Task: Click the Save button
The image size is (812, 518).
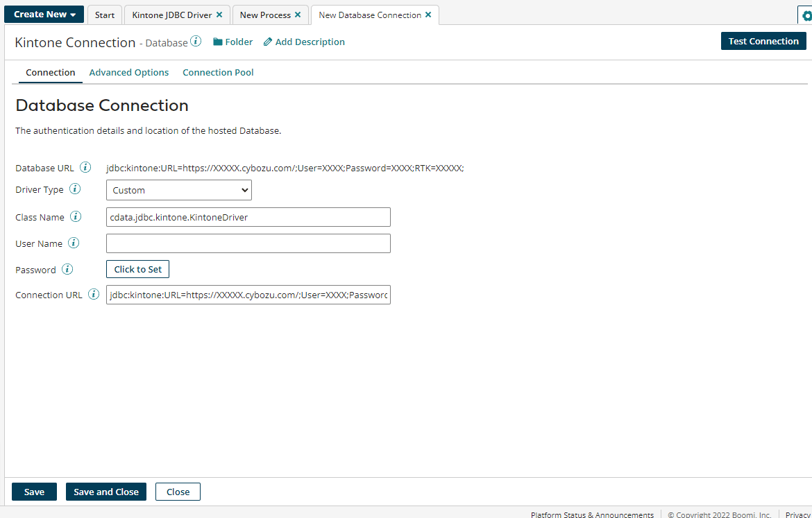Action: click(34, 492)
